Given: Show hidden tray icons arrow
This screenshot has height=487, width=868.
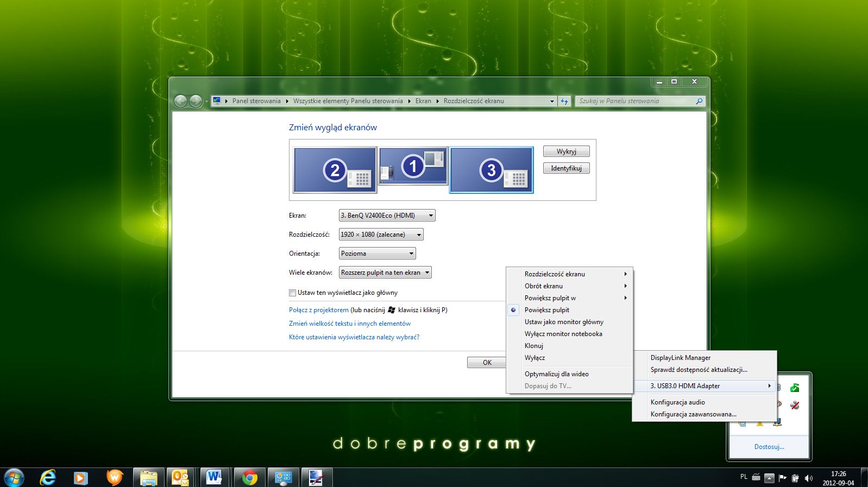Looking at the screenshot, I should (769, 478).
